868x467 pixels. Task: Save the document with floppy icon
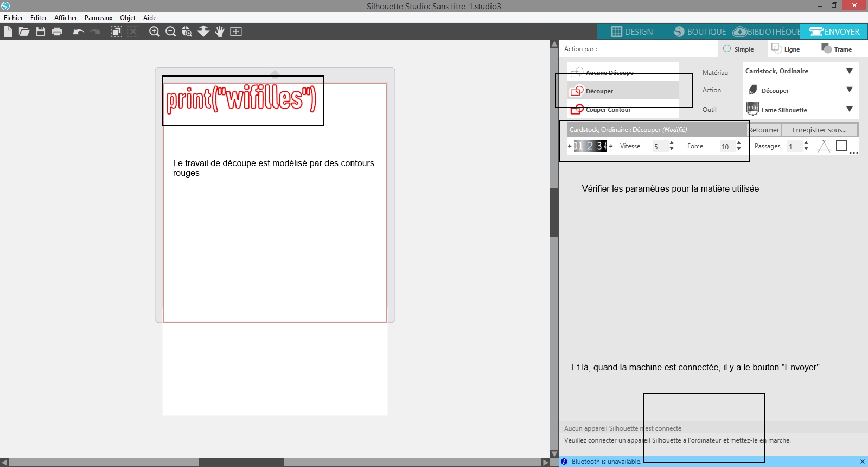click(41, 31)
